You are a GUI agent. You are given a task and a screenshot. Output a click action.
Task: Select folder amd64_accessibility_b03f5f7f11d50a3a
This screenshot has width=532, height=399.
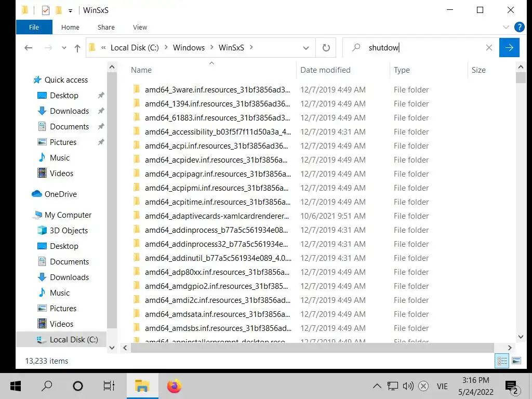click(218, 131)
